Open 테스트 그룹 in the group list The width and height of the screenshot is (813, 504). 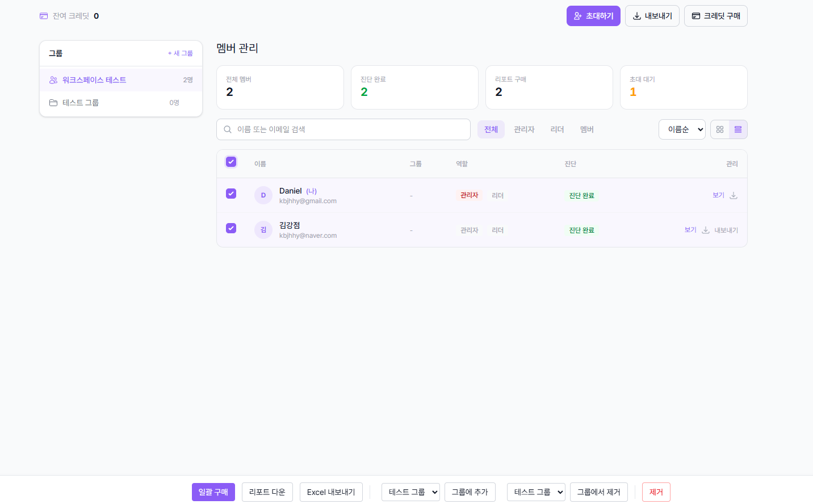point(81,103)
